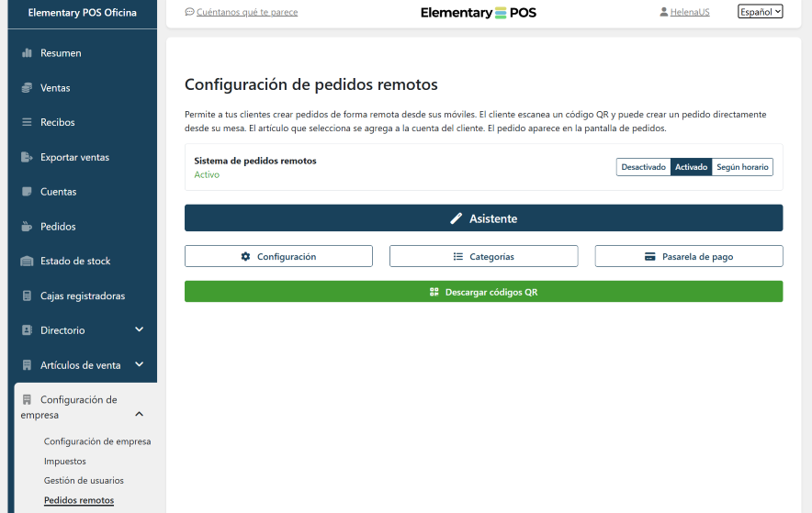The width and height of the screenshot is (812, 513).
Task: Launch the Asistente wizard button
Action: coord(483,218)
